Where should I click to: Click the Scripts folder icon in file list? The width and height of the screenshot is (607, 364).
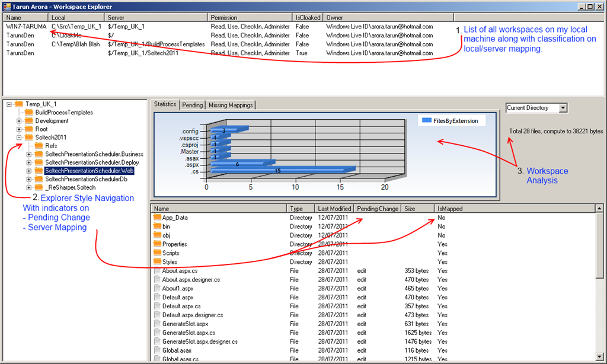tap(157, 253)
